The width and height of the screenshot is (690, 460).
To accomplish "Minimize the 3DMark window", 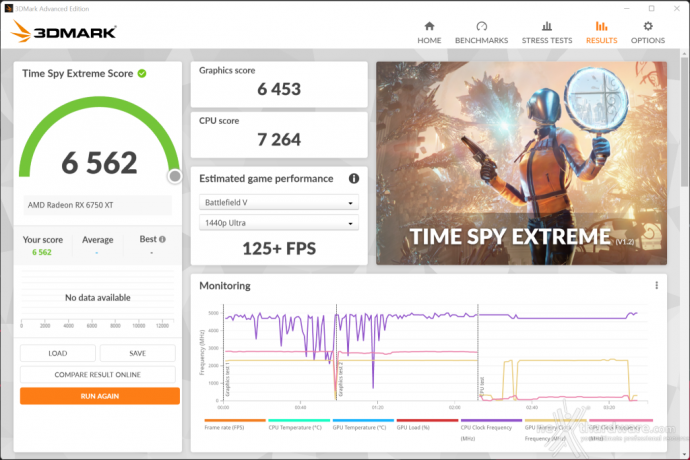I will click(x=627, y=8).
